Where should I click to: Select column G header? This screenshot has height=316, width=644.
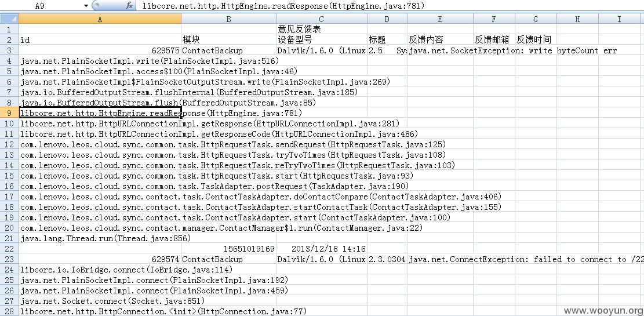click(x=536, y=19)
